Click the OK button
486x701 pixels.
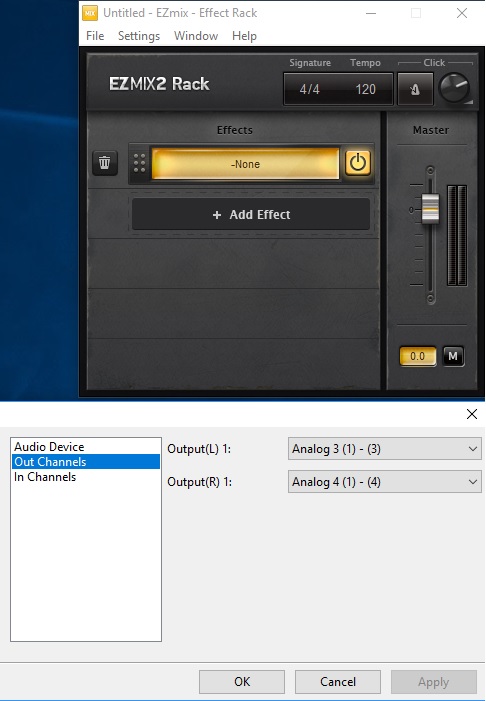pyautogui.click(x=242, y=682)
